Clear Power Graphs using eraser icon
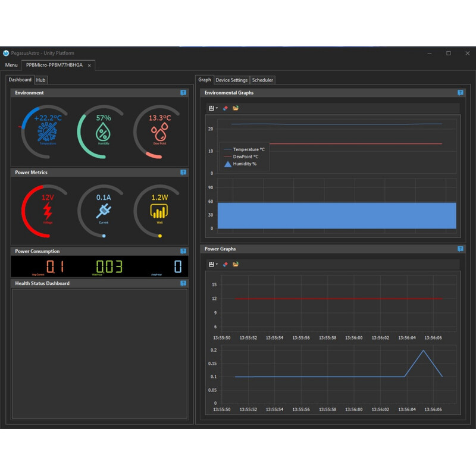This screenshot has height=476, width=476. coord(225,264)
